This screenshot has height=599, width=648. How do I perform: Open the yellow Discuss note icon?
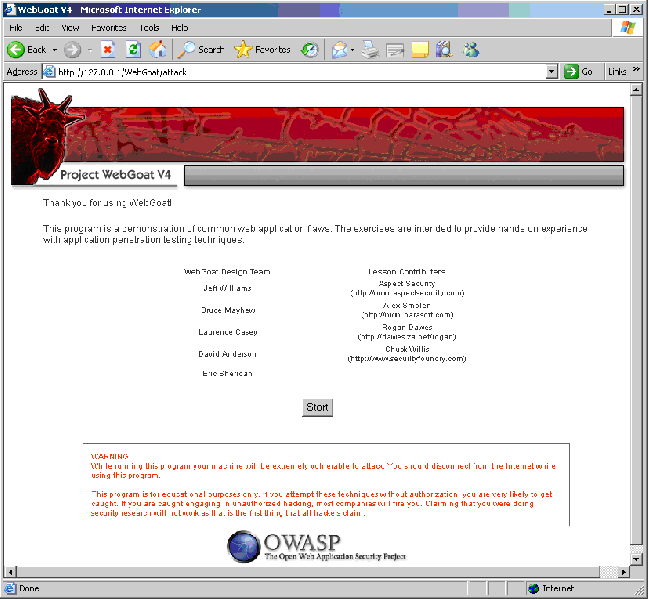click(x=420, y=50)
